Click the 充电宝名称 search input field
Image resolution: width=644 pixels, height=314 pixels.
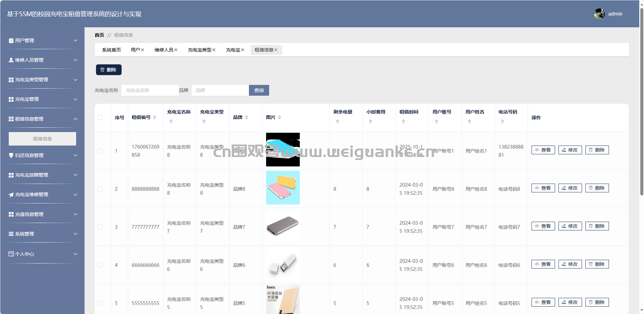point(150,90)
